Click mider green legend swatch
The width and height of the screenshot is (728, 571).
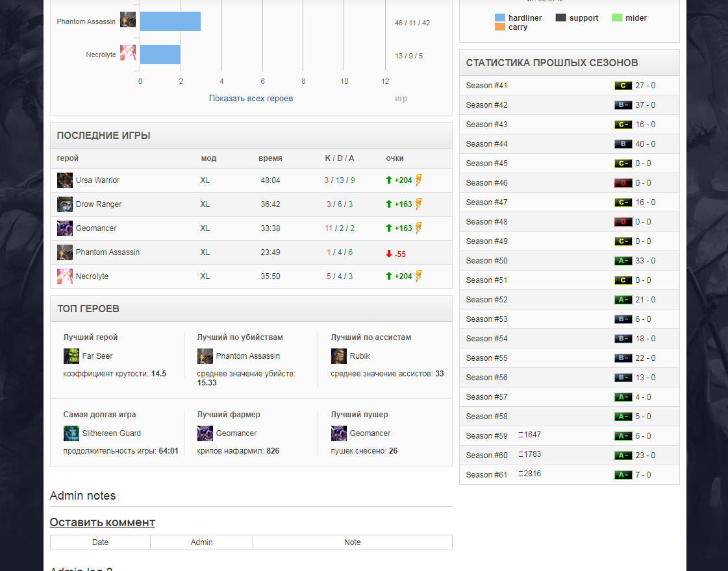click(616, 18)
